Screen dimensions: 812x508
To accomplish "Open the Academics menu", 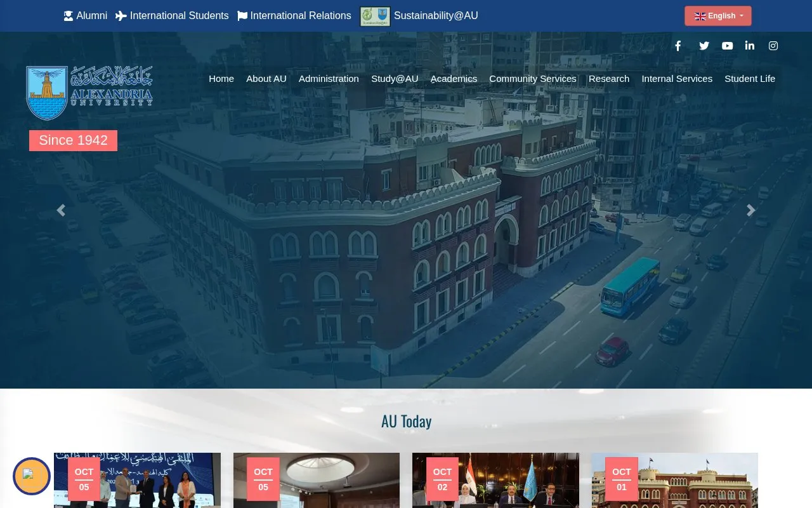I will pos(454,79).
